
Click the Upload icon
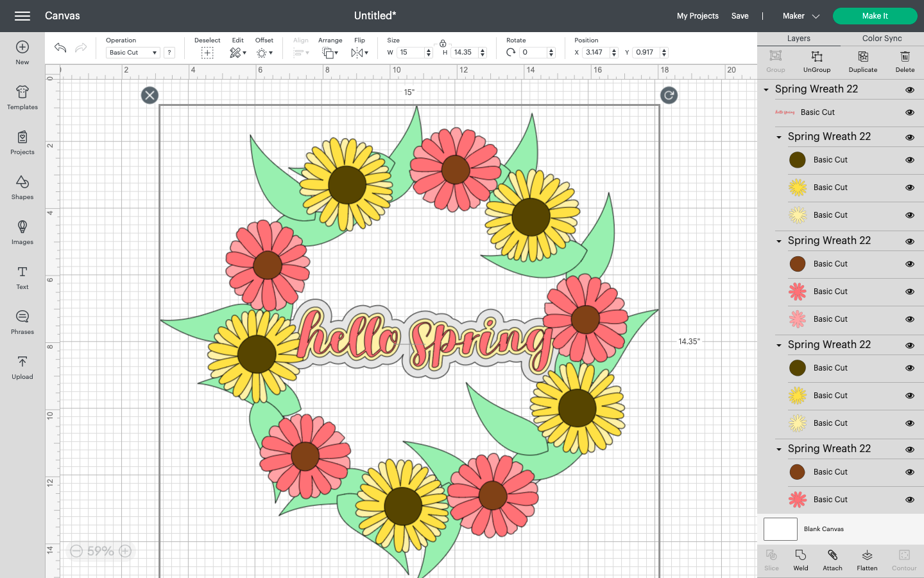point(22,367)
